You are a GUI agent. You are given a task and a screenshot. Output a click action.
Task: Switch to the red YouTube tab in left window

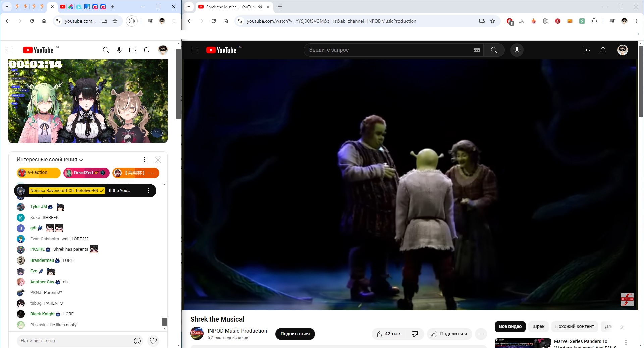63,7
